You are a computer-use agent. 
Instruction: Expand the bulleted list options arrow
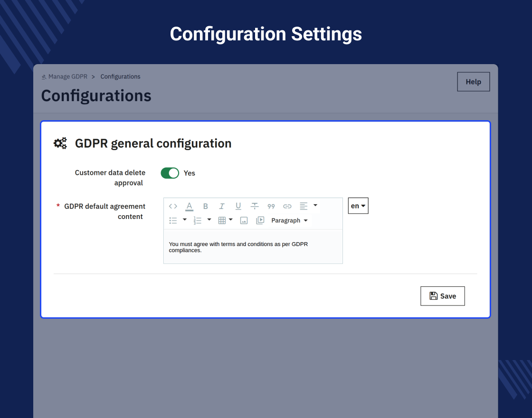click(185, 220)
